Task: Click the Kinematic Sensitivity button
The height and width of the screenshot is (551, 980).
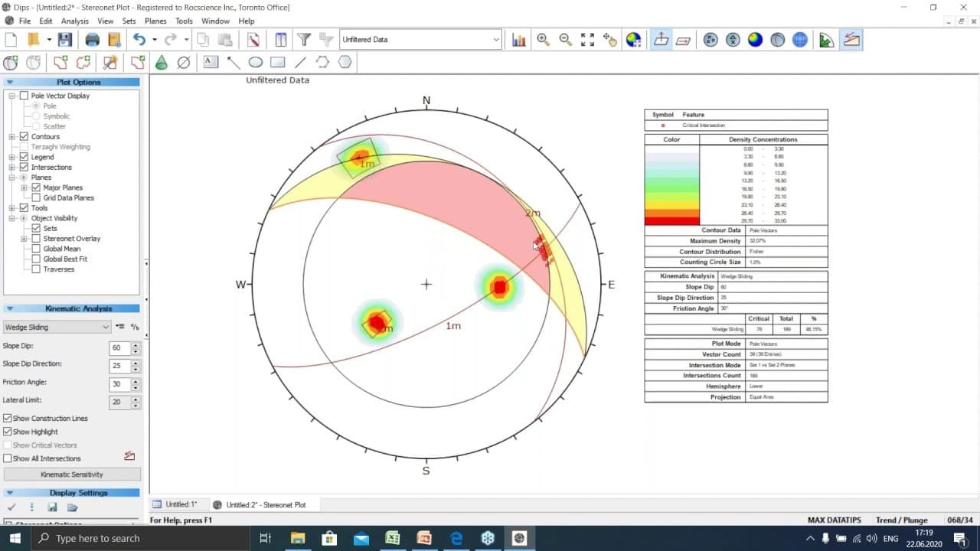Action: tap(71, 474)
